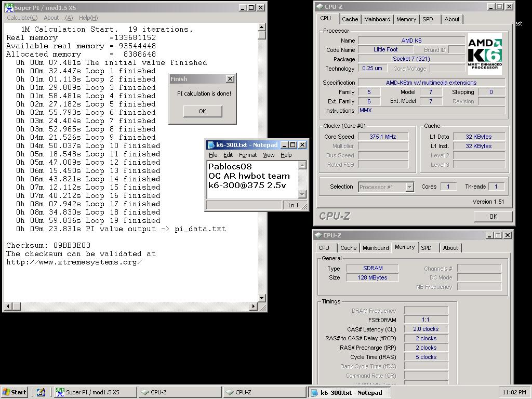Click Notepad scrollbar up arrow
This screenshot has height=399, width=532.
pyautogui.click(x=302, y=165)
